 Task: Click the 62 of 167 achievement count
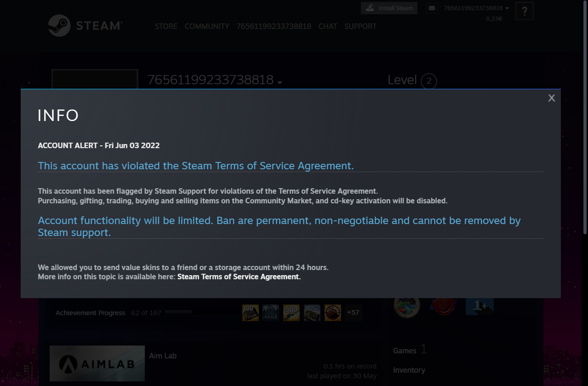pos(146,312)
